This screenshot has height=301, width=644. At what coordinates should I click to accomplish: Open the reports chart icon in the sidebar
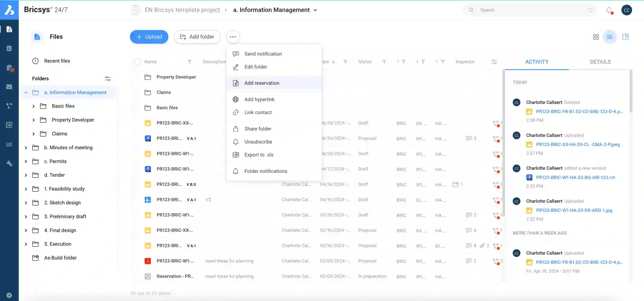(x=9, y=144)
